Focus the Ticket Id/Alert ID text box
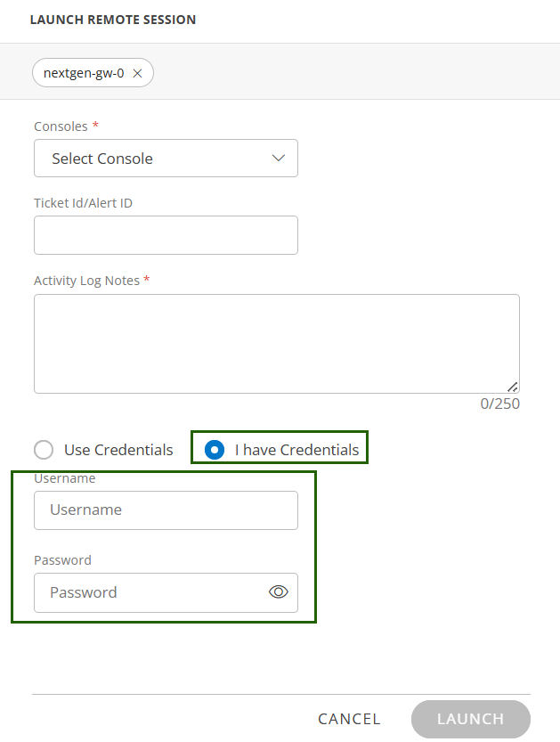 tap(166, 235)
